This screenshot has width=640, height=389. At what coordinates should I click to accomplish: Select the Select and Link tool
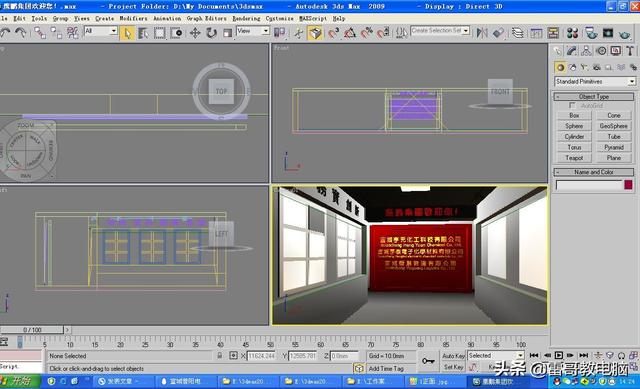(x=40, y=33)
